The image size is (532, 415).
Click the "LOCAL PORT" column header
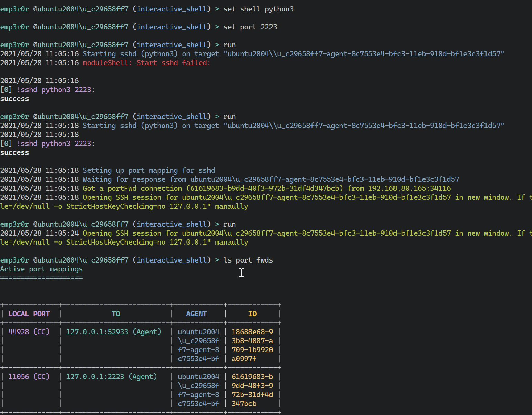tap(29, 314)
